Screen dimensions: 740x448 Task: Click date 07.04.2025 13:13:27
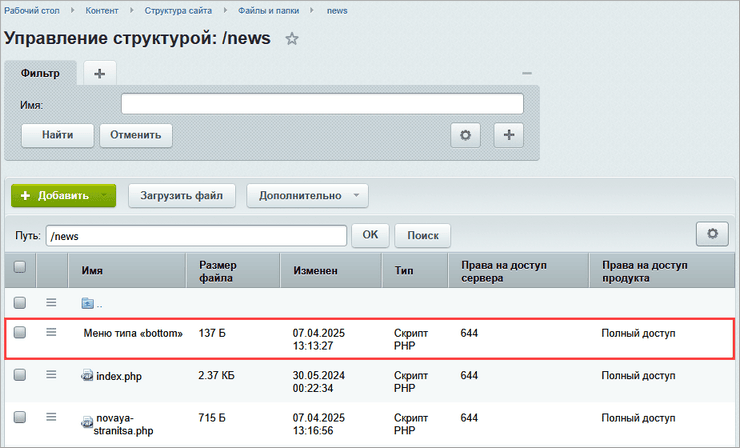click(x=319, y=339)
